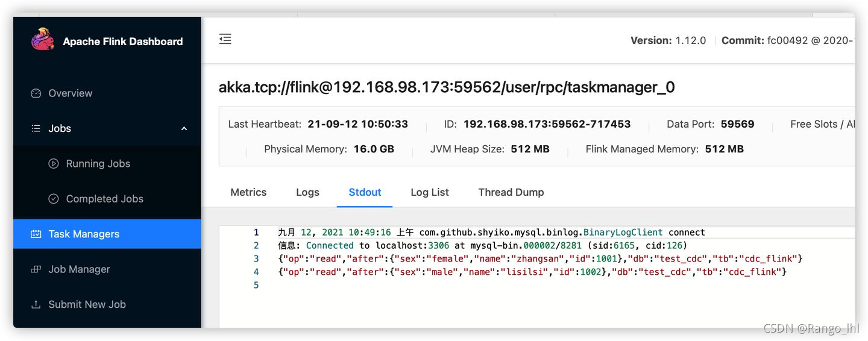Open the Log List tab
This screenshot has height=341, width=868.
click(x=430, y=192)
